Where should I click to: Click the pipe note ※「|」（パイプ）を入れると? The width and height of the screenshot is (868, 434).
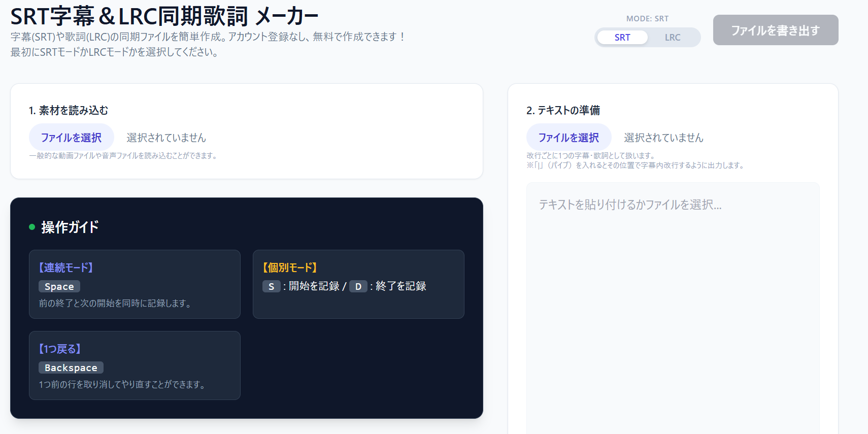[636, 165]
